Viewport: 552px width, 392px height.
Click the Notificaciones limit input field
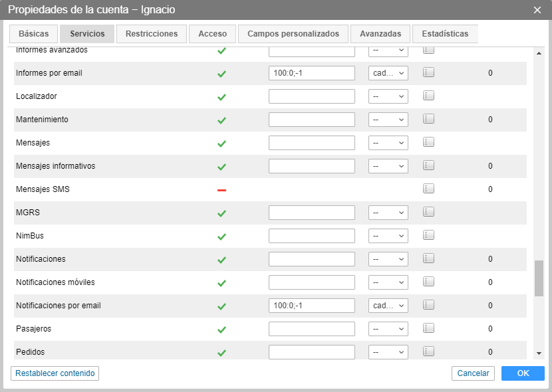click(312, 259)
